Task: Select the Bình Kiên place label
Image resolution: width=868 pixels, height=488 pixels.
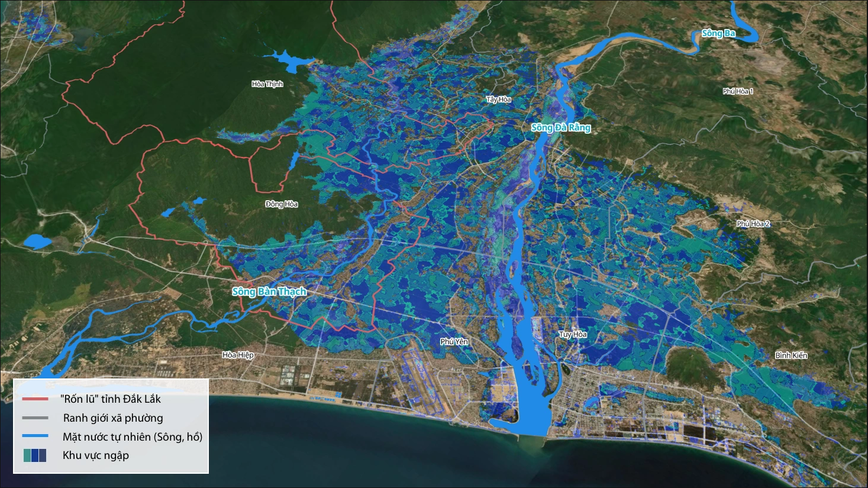Action: point(791,355)
